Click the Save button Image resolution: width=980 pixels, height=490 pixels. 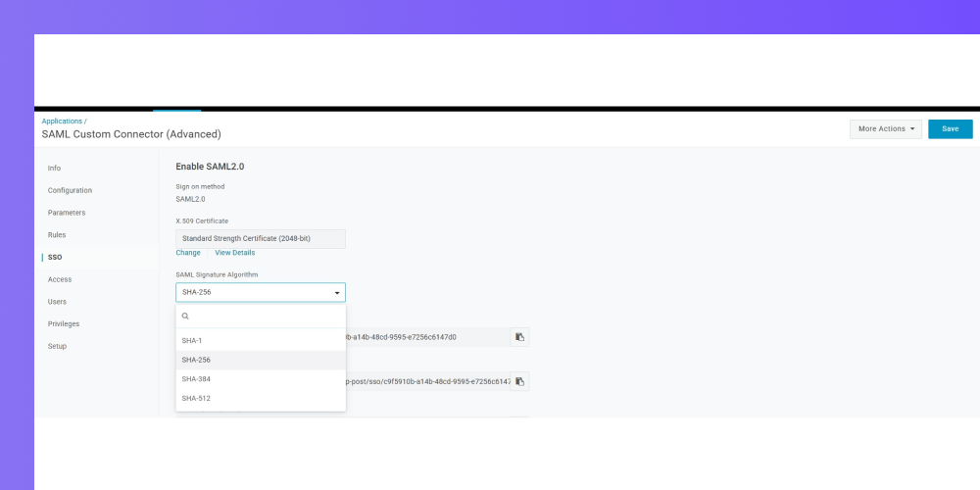click(x=950, y=128)
